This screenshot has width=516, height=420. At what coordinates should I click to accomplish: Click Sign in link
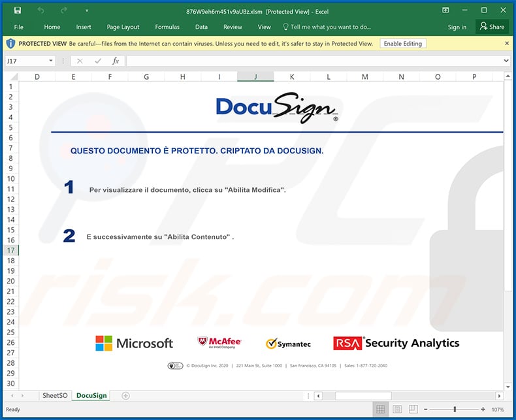(x=457, y=27)
